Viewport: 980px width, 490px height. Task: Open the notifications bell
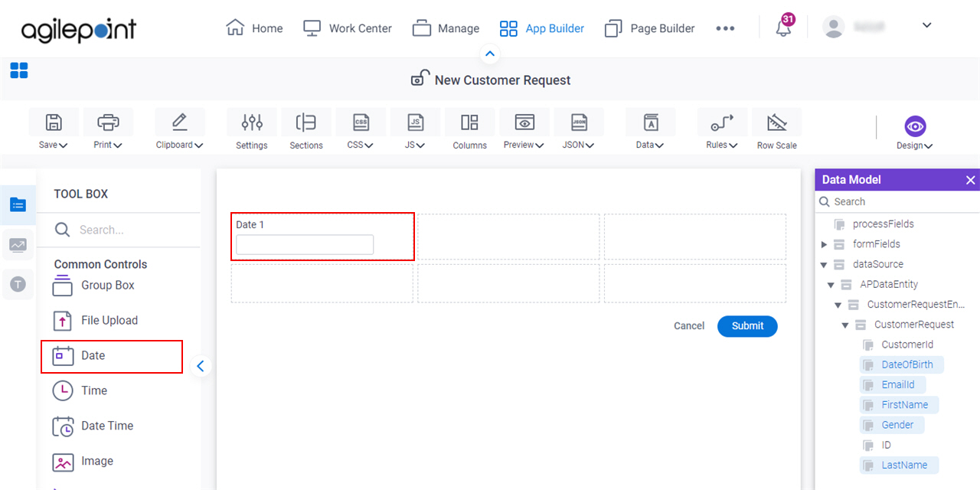[x=783, y=28]
